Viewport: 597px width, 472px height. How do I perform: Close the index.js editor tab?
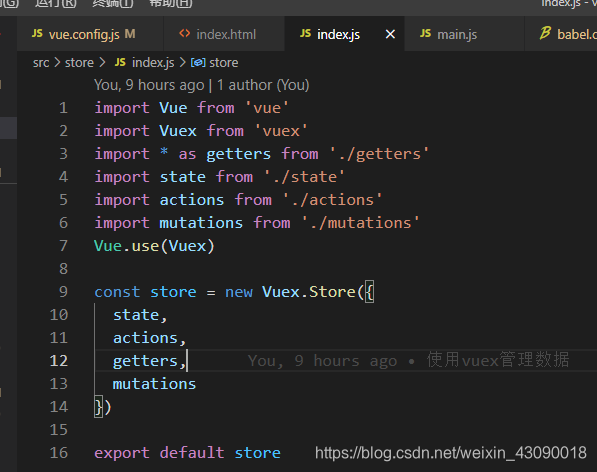click(390, 34)
